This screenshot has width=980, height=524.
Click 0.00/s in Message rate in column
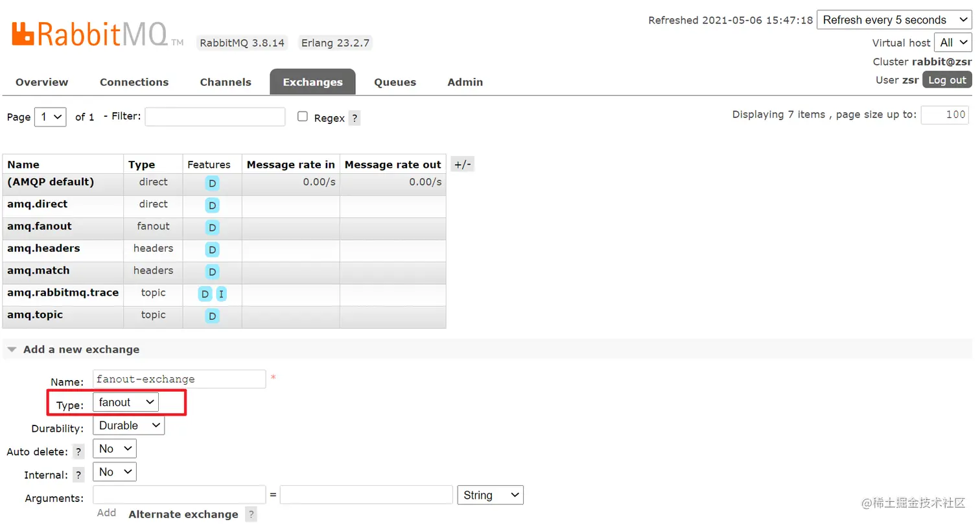pos(319,182)
